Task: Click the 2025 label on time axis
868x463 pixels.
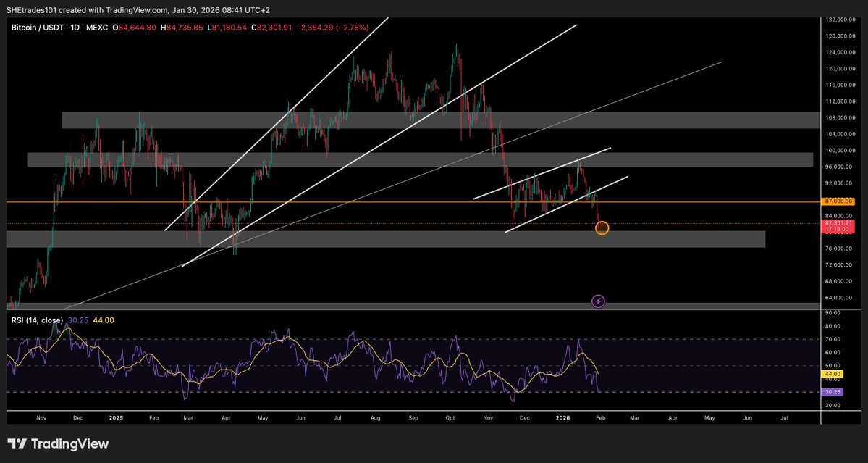Action: click(117, 418)
